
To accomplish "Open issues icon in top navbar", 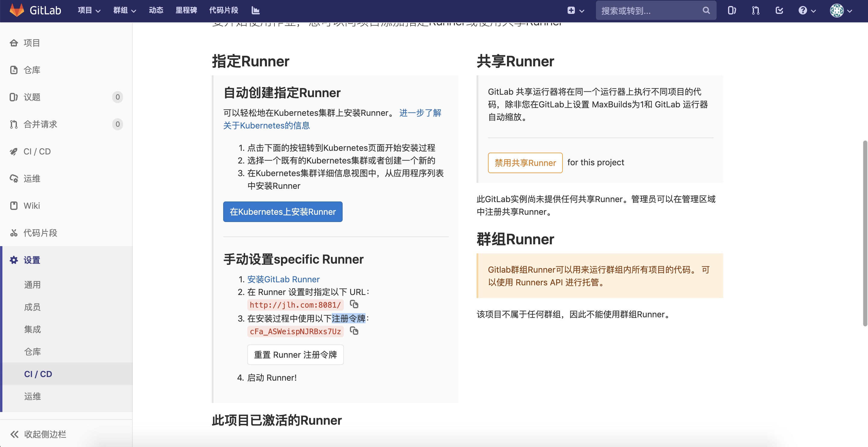I will tap(732, 11).
